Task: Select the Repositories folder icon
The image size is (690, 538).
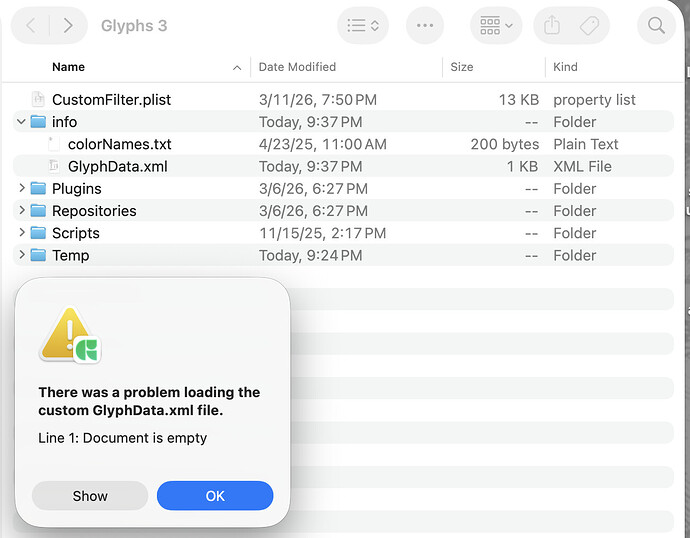Action: point(38,210)
